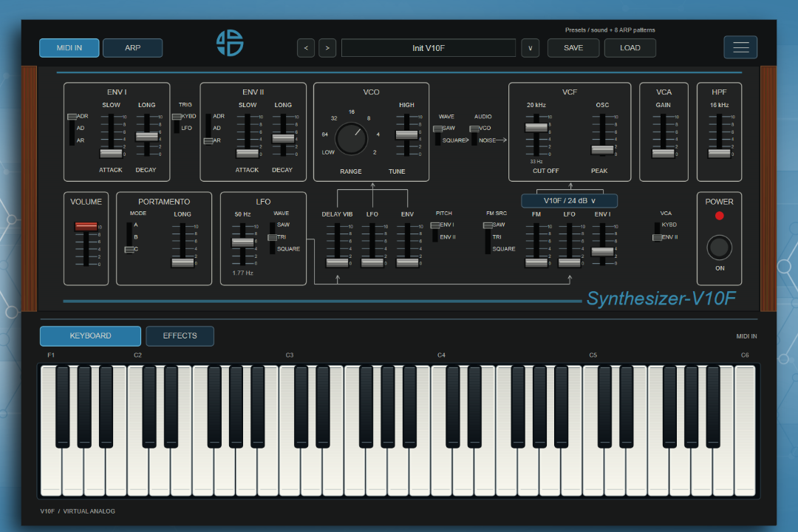Play the white C4 key

(441, 471)
